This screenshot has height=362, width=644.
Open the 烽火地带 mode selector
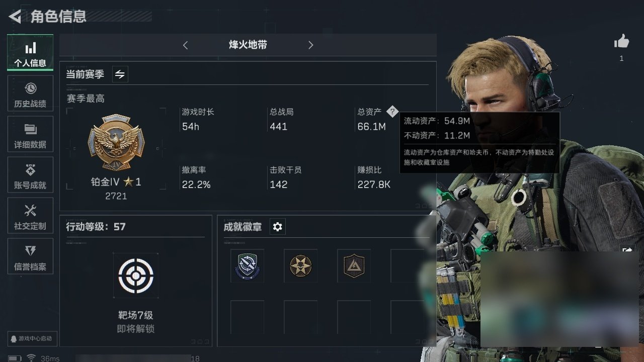tap(248, 45)
